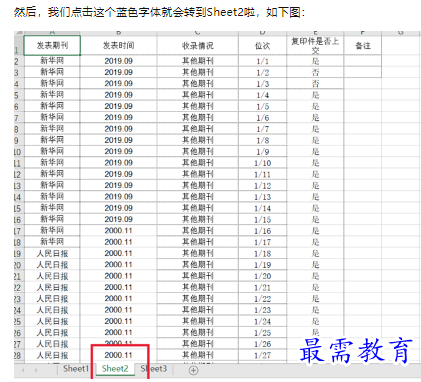421x382 pixels.
Task: Select header cell 发表期刊
Action: click(x=52, y=45)
